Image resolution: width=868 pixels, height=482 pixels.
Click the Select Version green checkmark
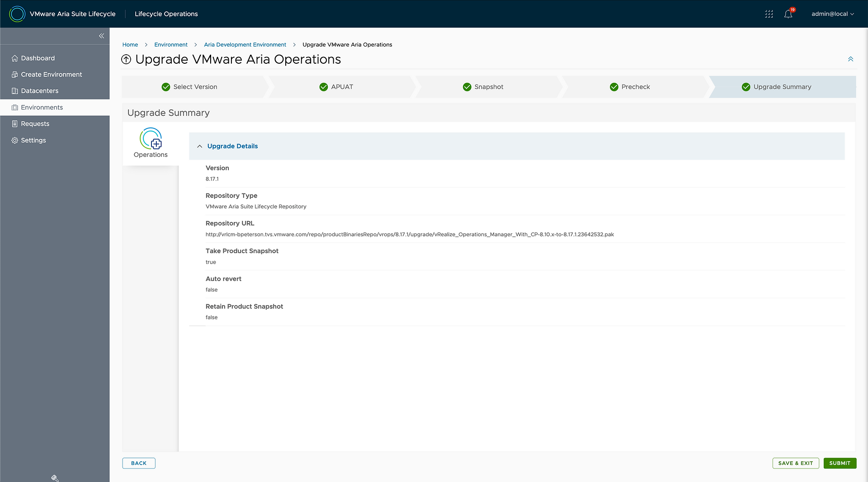click(166, 87)
